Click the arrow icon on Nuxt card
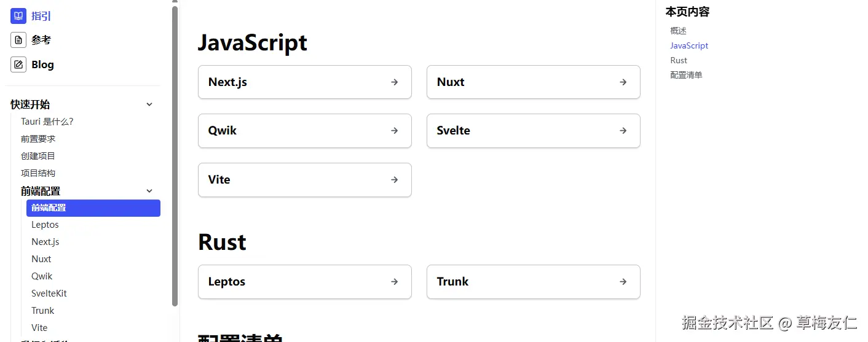This screenshot has height=342, width=868. 623,82
